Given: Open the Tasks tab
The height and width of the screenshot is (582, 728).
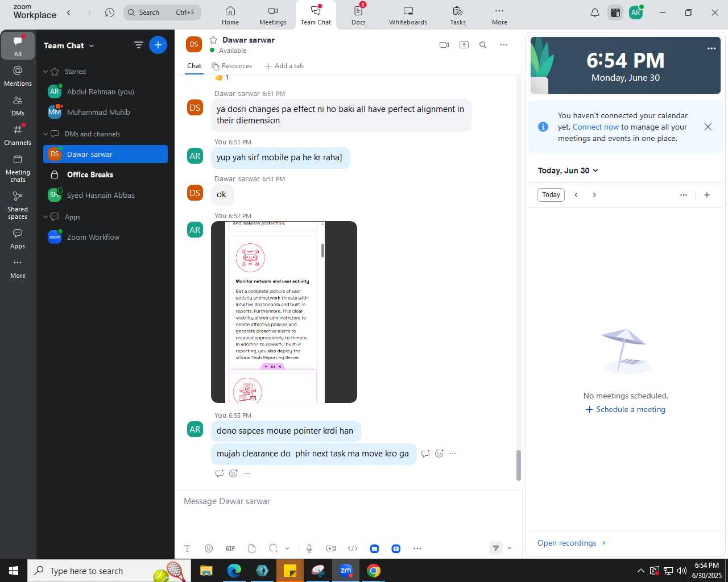Looking at the screenshot, I should 458,15.
